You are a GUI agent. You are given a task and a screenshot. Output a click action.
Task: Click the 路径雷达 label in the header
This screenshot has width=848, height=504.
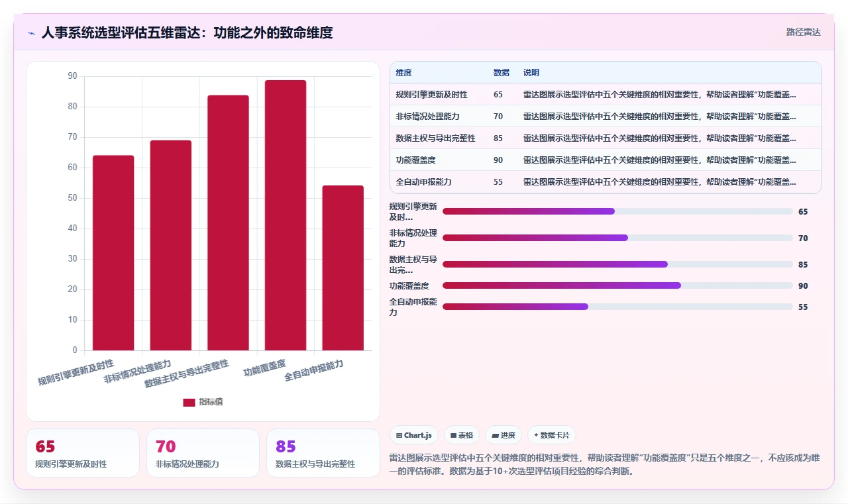(x=803, y=32)
